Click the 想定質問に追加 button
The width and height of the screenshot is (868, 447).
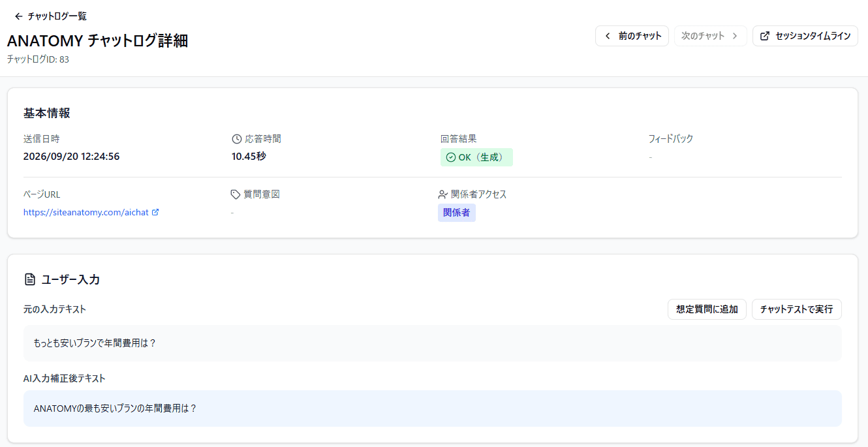click(707, 309)
